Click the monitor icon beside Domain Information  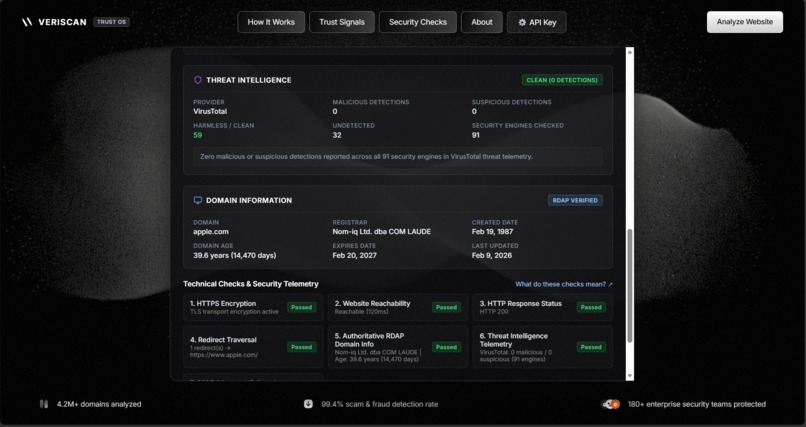(x=197, y=200)
